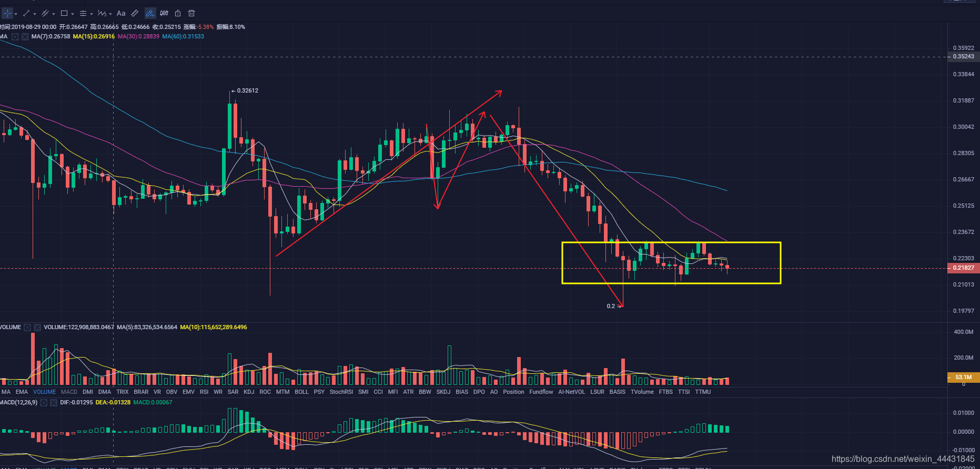Select the SAR indicator tab

point(233,392)
